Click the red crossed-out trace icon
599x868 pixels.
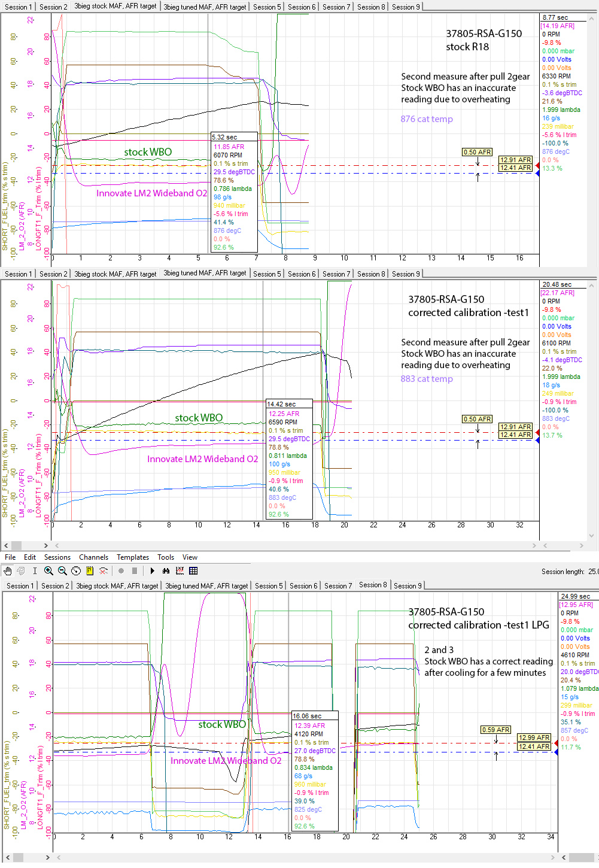(x=104, y=571)
